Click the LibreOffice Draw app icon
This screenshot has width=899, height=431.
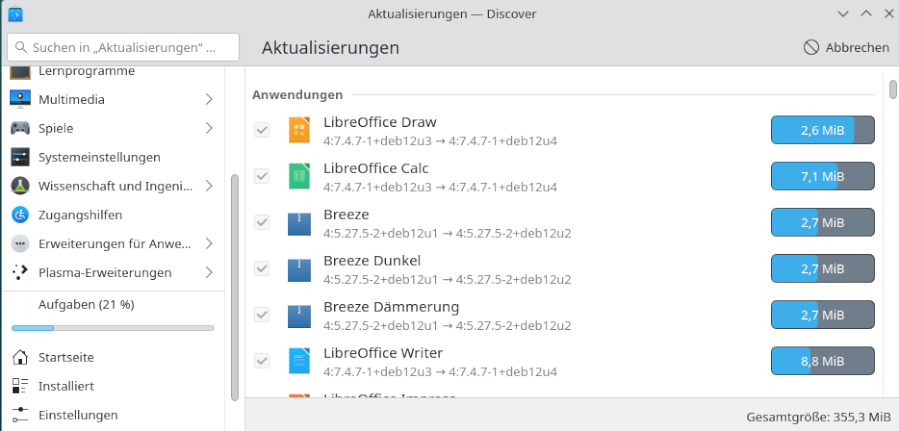point(300,130)
